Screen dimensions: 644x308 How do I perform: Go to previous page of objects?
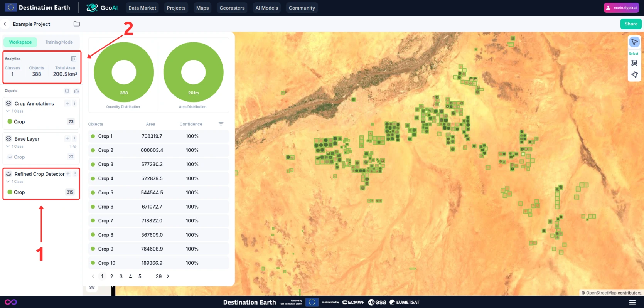point(93,276)
